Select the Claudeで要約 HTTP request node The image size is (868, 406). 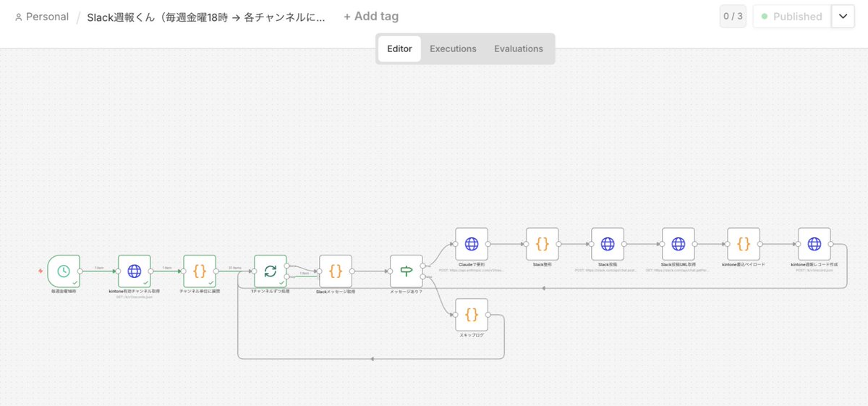coord(472,244)
